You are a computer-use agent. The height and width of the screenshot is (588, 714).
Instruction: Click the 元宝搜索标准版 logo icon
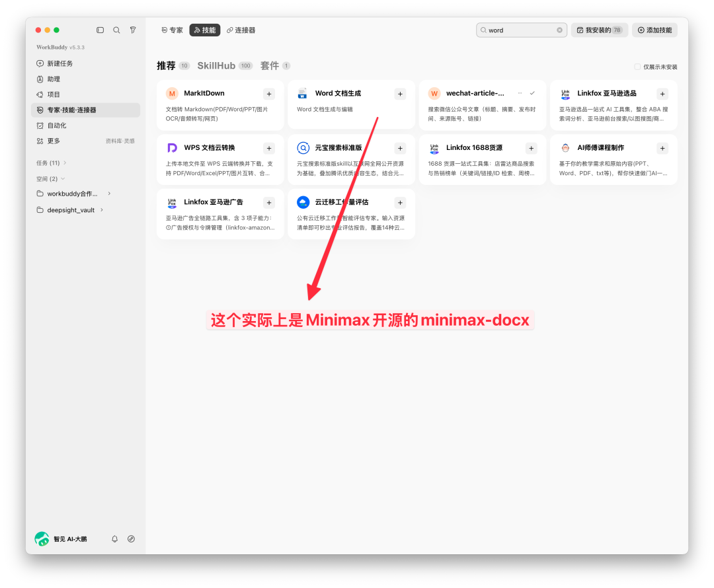303,148
